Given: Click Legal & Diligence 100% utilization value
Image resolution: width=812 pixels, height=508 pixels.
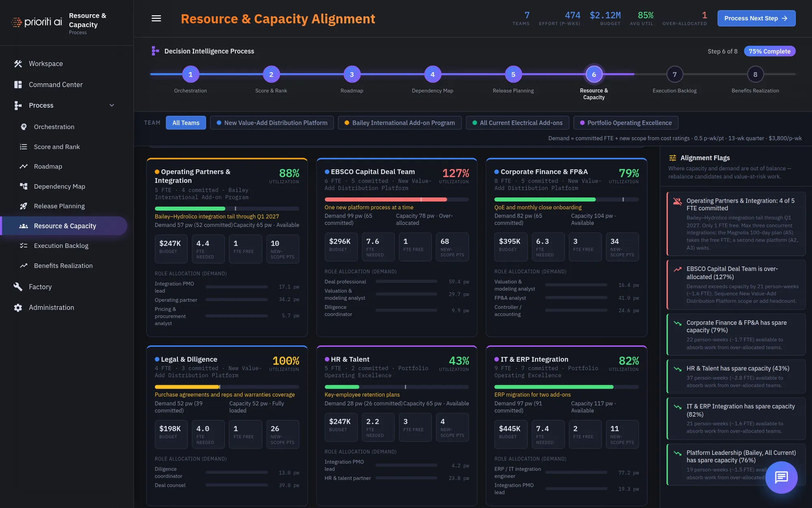Looking at the screenshot, I should click(286, 360).
